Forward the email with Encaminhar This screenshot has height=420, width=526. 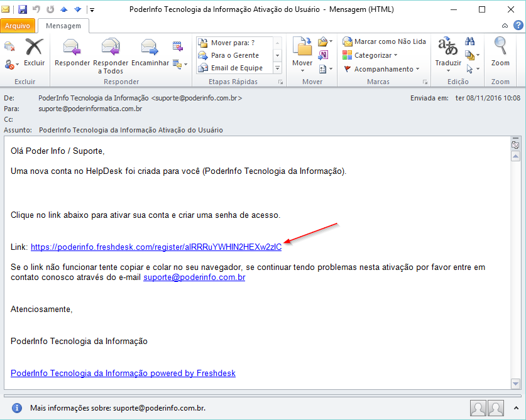(150, 52)
